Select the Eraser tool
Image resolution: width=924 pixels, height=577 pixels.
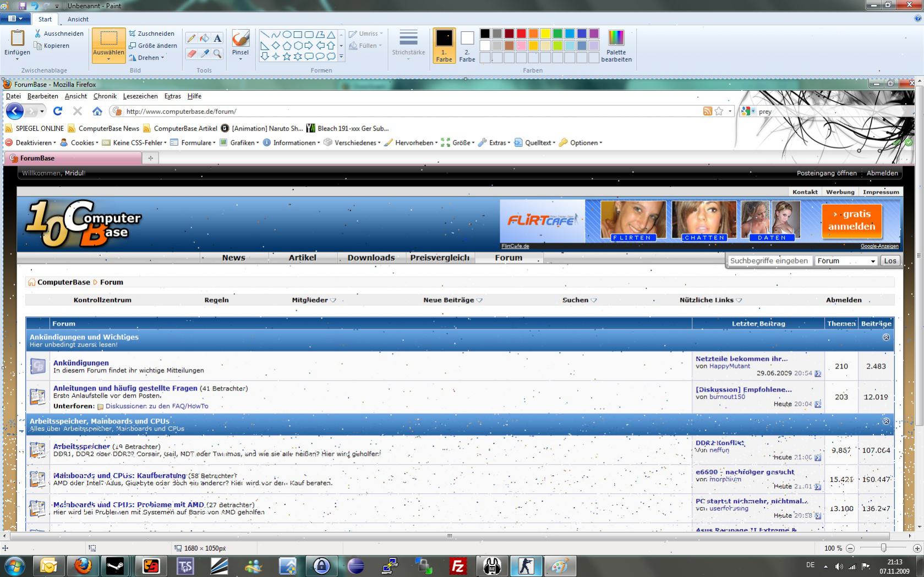click(x=191, y=53)
